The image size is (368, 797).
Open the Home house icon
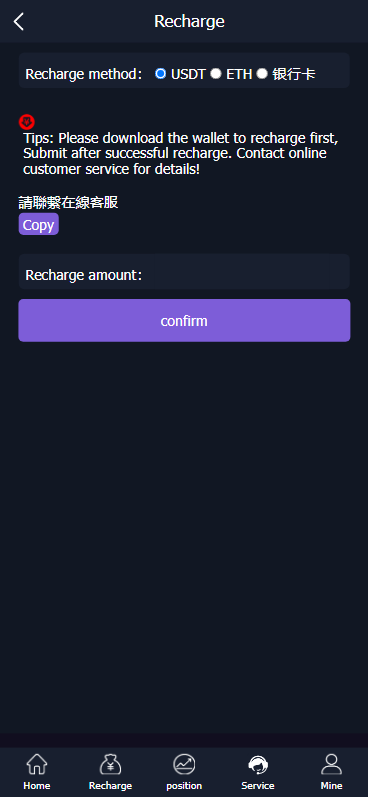[37, 764]
